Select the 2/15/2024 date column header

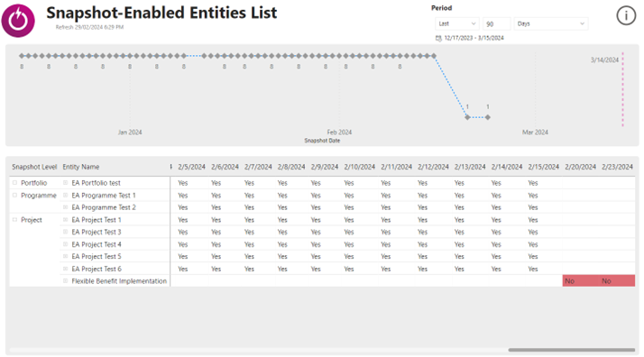[543, 167]
